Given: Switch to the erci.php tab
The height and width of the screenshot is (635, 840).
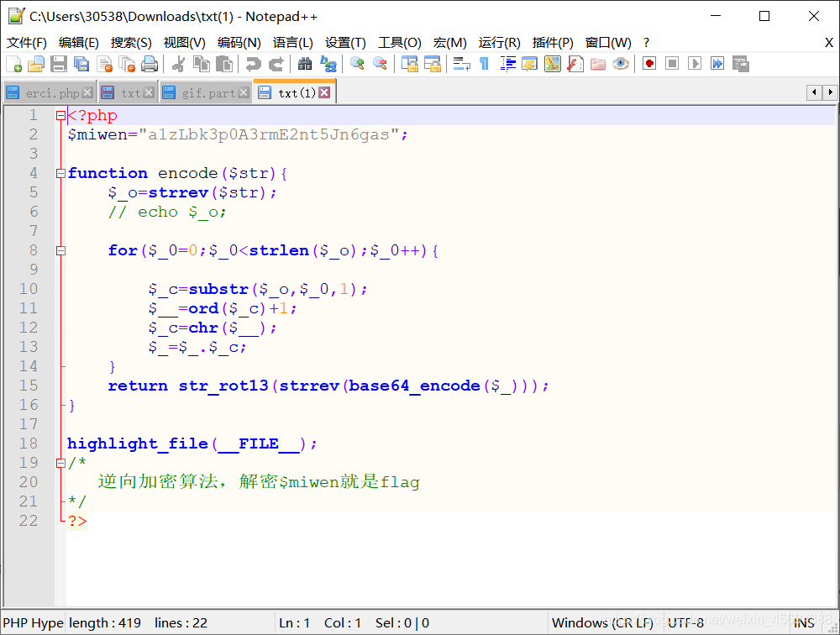Looking at the screenshot, I should pyautogui.click(x=48, y=92).
